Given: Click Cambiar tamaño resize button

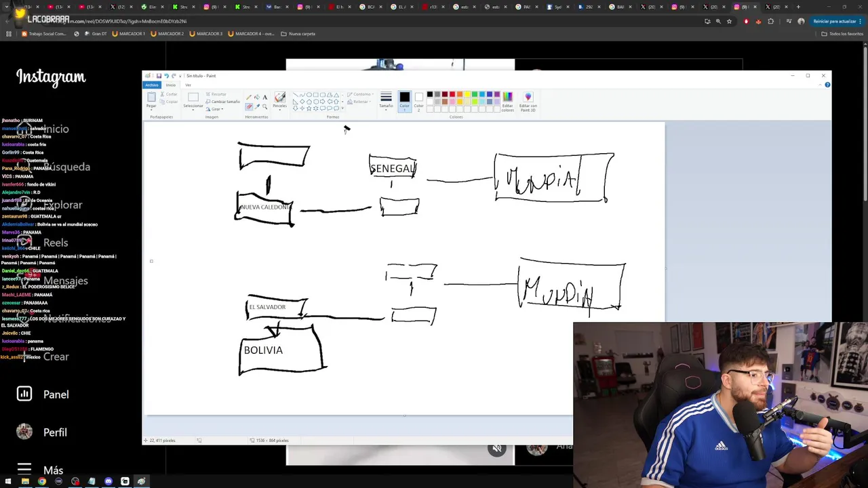Looking at the screenshot, I should click(222, 102).
